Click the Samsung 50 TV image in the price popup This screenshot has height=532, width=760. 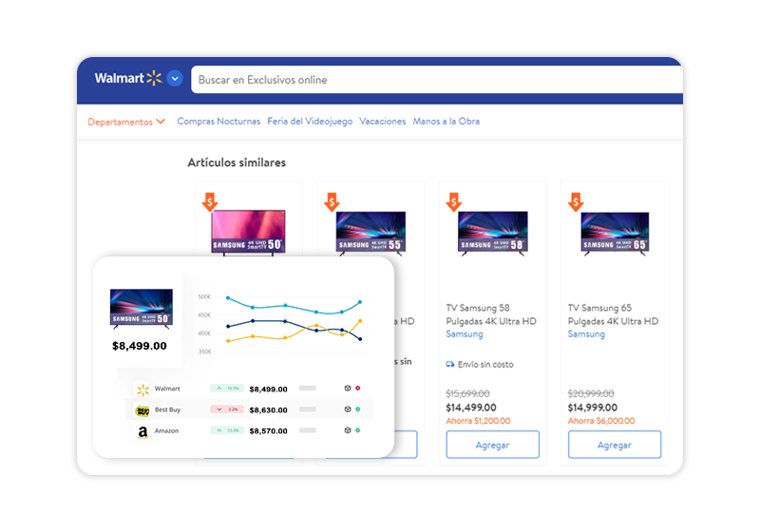coord(142,309)
